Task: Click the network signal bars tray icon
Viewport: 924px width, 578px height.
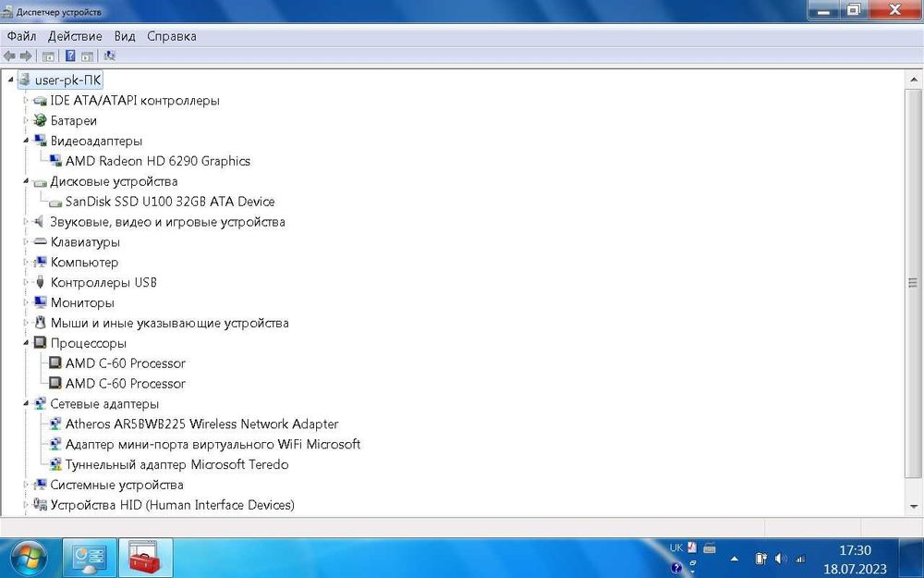Action: (800, 559)
